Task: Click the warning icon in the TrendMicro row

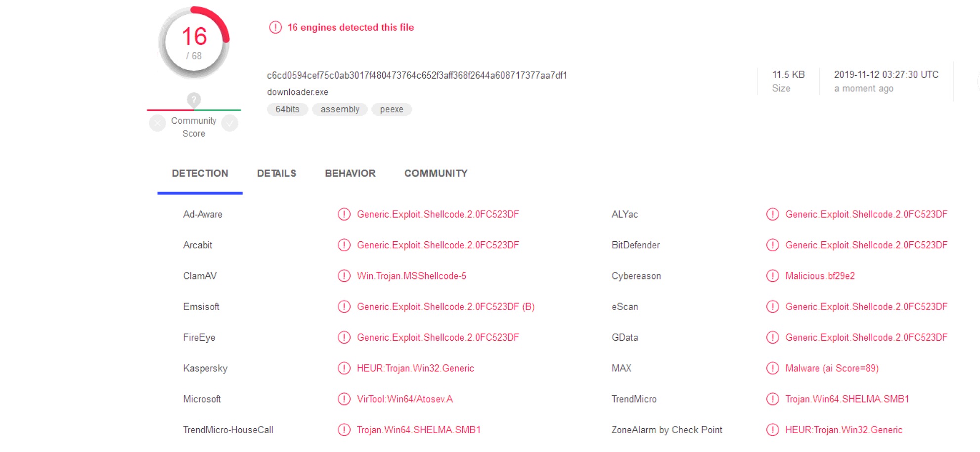Action: [x=772, y=399]
